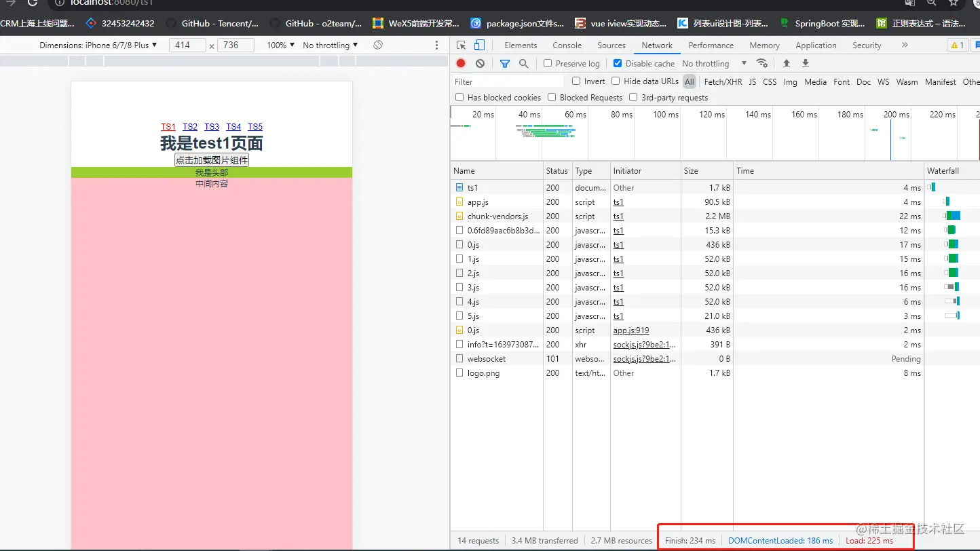Open network conditions icon

(x=762, y=63)
